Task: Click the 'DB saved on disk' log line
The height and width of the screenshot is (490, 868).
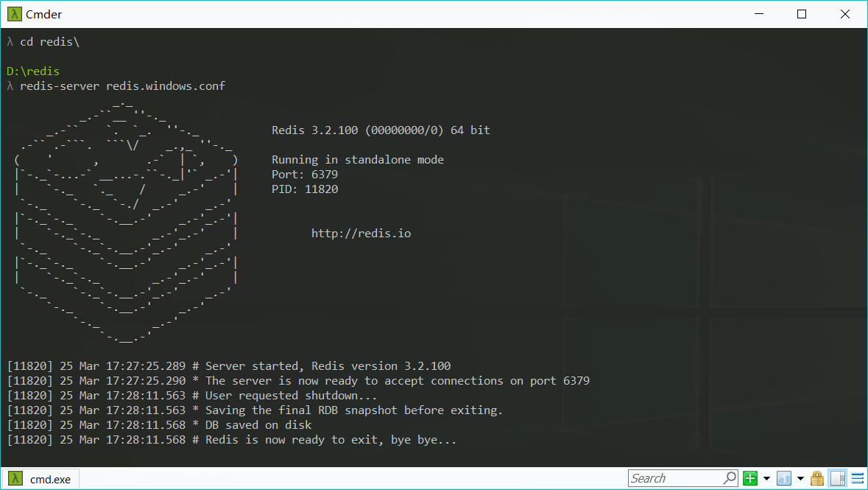Action: (x=160, y=425)
